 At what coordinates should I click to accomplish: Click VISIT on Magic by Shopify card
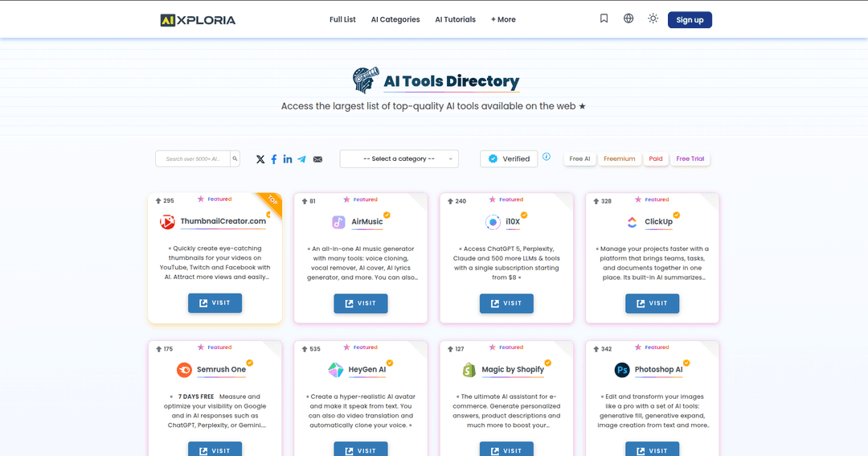(x=506, y=450)
